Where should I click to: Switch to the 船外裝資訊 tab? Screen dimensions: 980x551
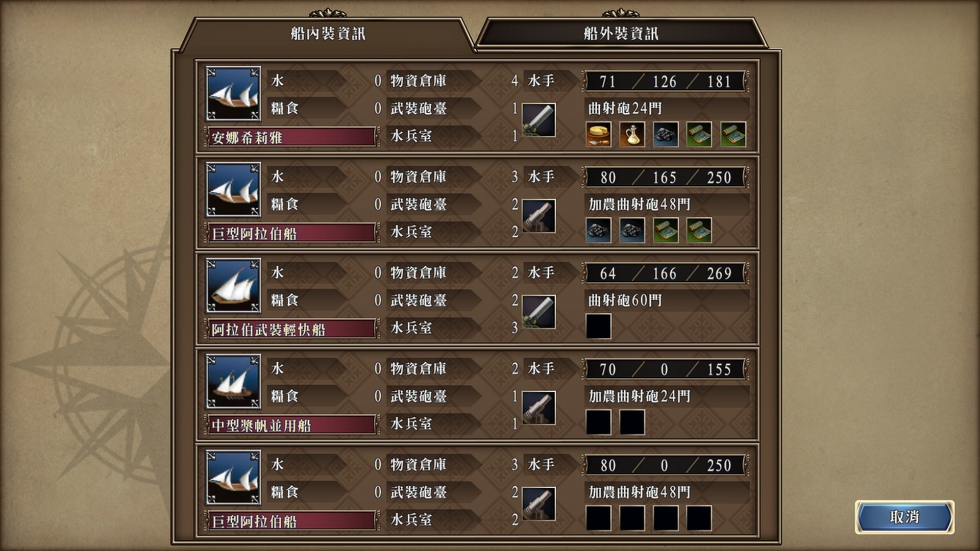click(x=621, y=34)
